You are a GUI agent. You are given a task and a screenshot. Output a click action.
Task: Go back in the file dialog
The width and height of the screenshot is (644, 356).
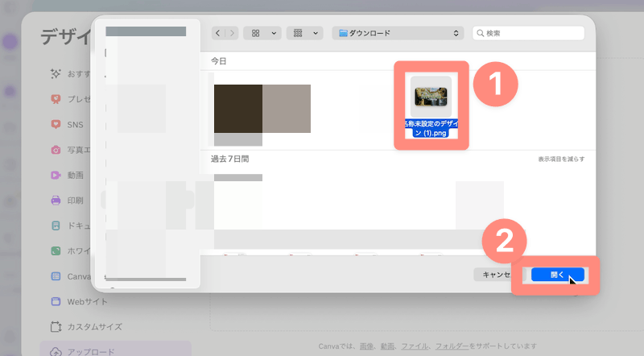click(x=218, y=33)
